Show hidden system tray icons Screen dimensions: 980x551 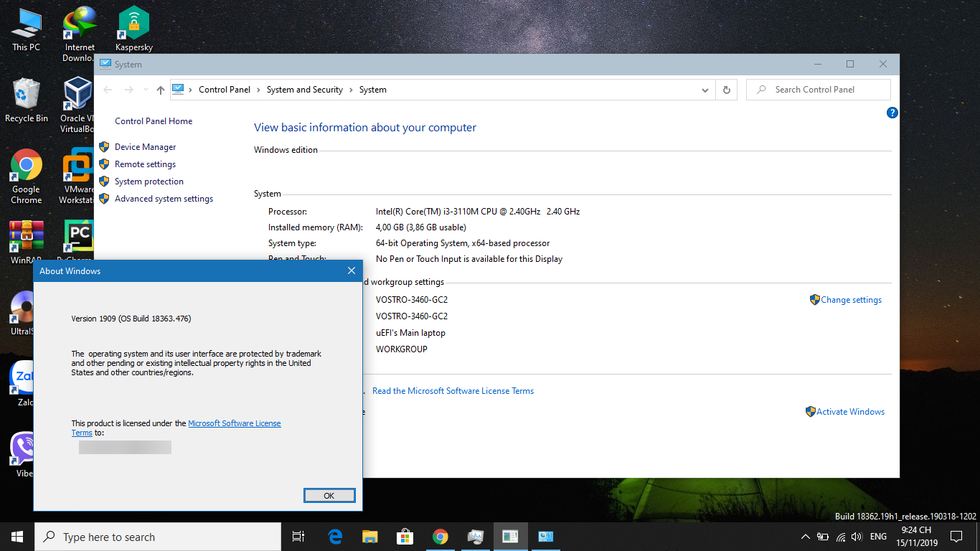(x=805, y=537)
